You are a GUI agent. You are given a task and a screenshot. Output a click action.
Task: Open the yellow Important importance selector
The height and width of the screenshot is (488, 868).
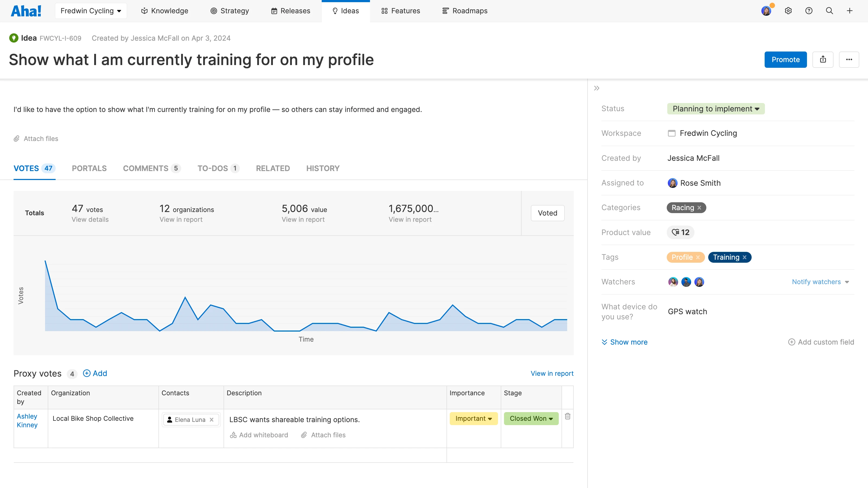473,418
